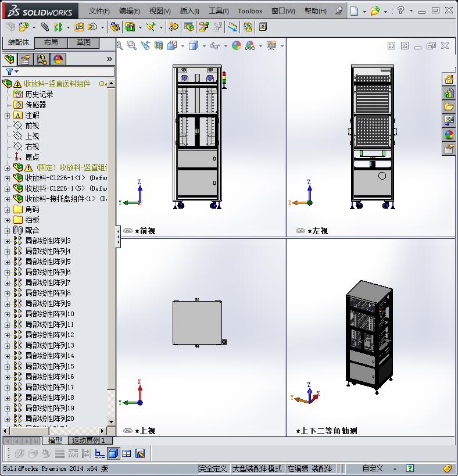The image size is (458, 476).
Task: Open the 编辑(E) menu
Action: (129, 11)
